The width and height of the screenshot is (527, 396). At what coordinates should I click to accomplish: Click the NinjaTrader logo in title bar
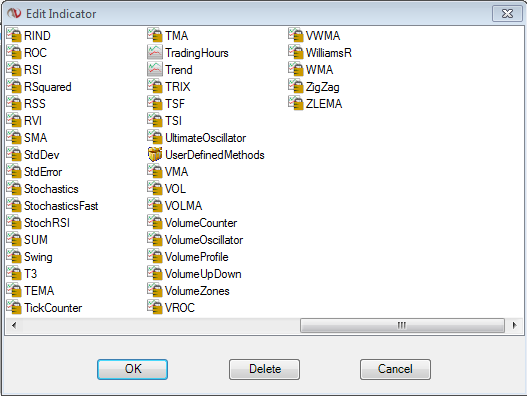click(x=14, y=13)
